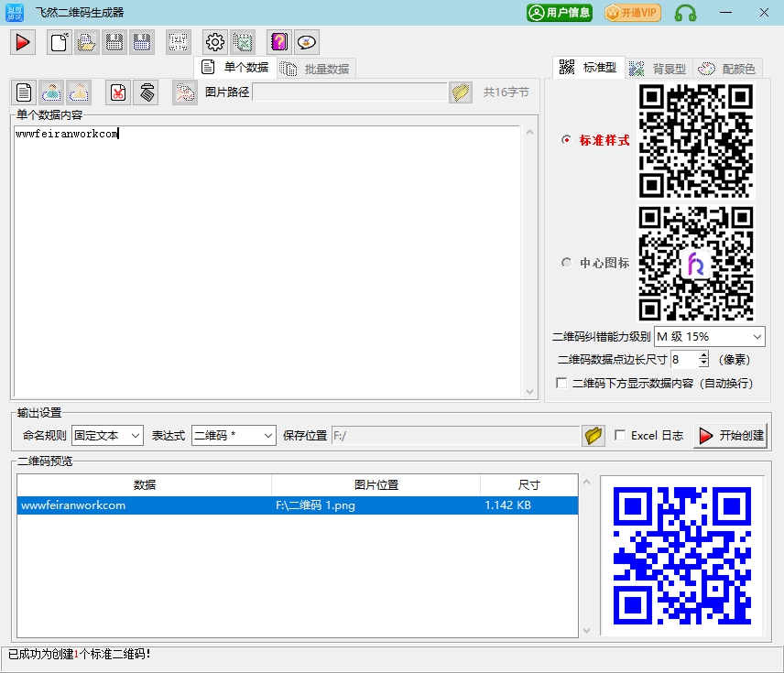Image resolution: width=784 pixels, height=673 pixels.
Task: Browse save location with yellow folder icon
Action: tap(593, 436)
